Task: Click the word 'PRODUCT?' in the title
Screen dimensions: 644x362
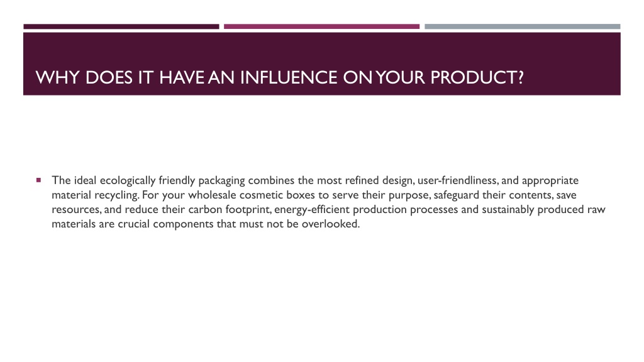Action: coord(477,77)
